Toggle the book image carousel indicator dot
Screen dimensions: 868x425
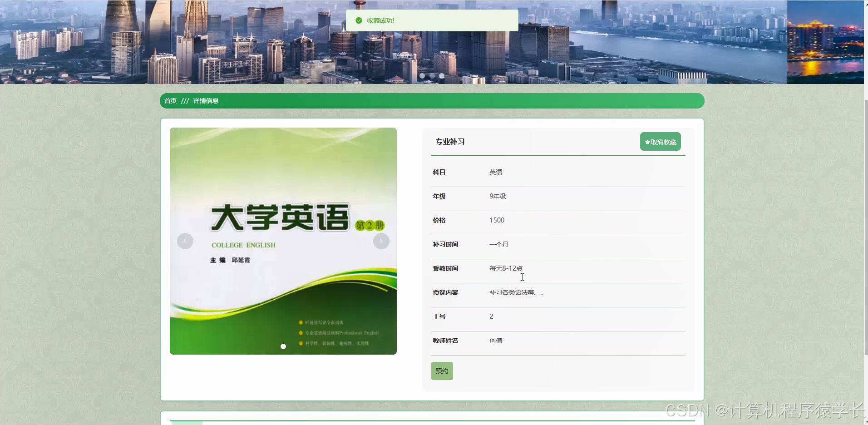point(283,346)
